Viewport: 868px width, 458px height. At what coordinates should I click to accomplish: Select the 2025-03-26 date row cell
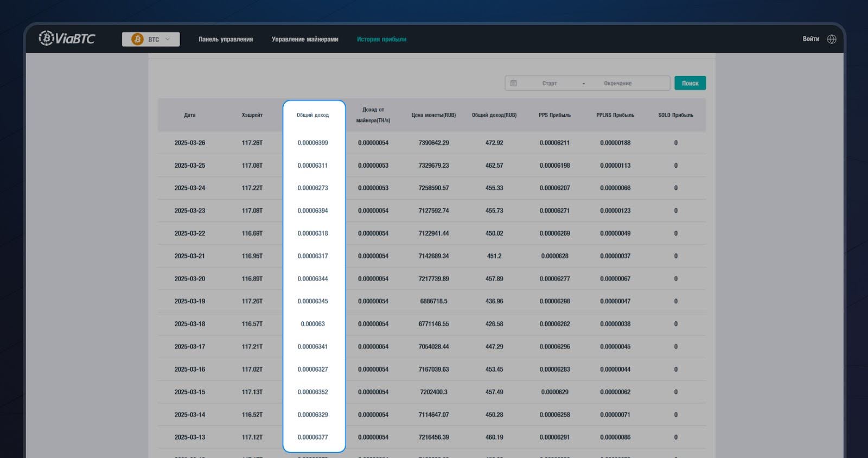(x=189, y=143)
